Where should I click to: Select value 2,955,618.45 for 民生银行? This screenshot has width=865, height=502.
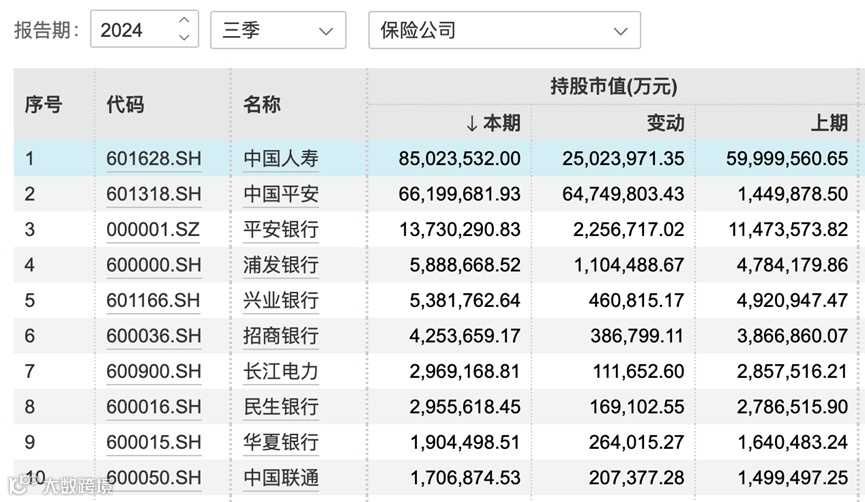[465, 407]
